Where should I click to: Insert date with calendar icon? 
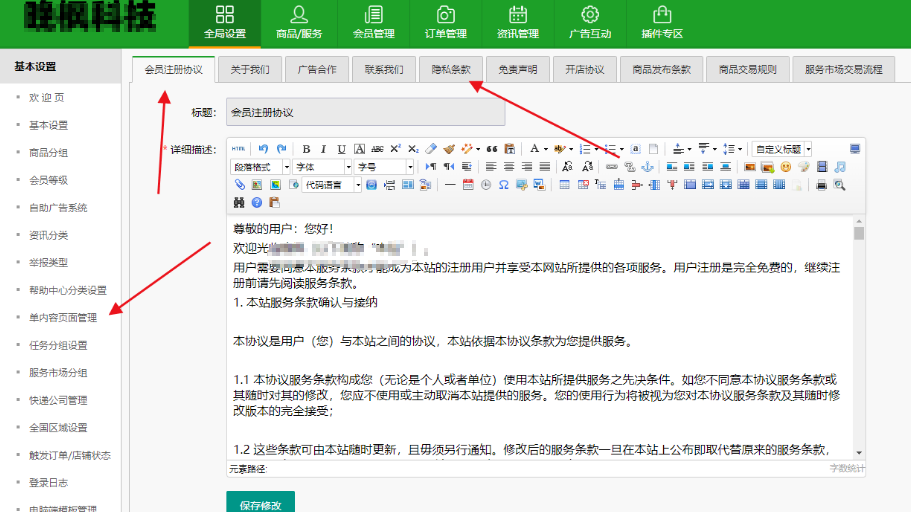point(468,185)
